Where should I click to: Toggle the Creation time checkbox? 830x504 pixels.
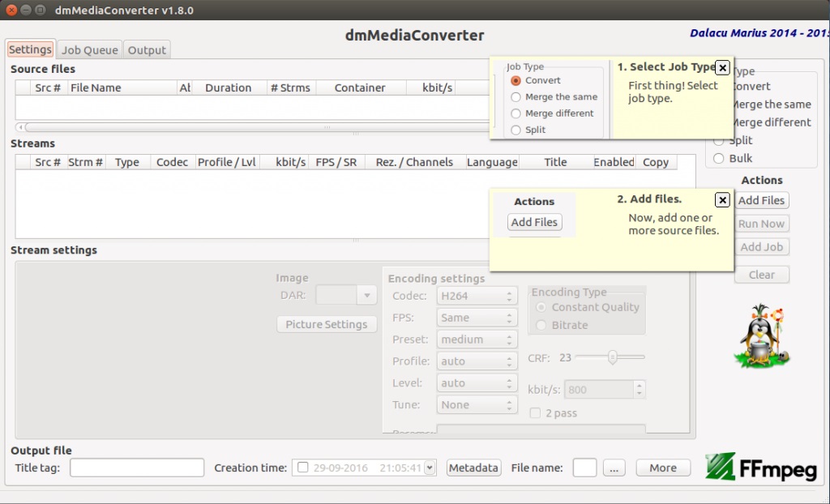coord(303,468)
